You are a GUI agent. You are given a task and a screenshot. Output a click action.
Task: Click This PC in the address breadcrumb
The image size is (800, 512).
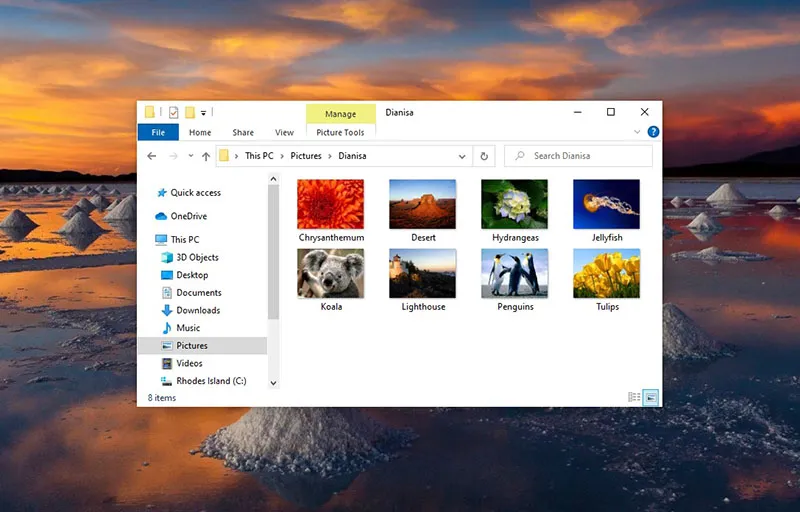[x=259, y=156]
